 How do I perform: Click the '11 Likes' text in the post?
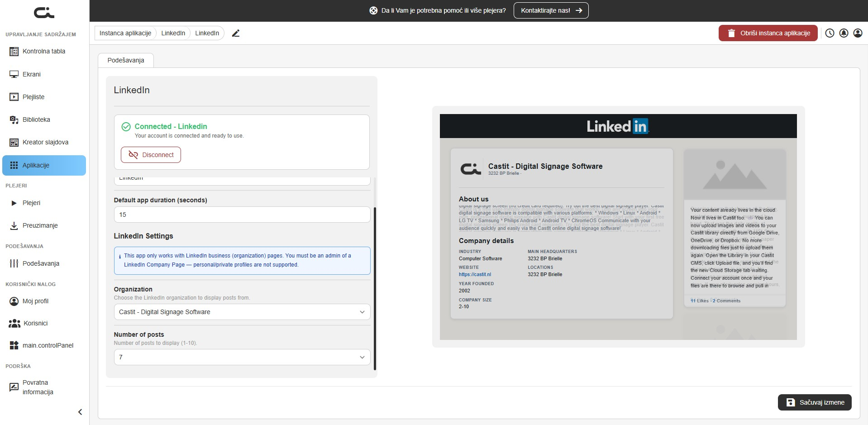pyautogui.click(x=700, y=301)
